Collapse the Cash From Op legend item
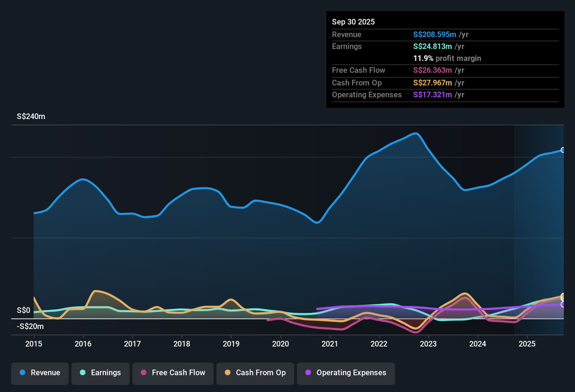 [x=255, y=373]
